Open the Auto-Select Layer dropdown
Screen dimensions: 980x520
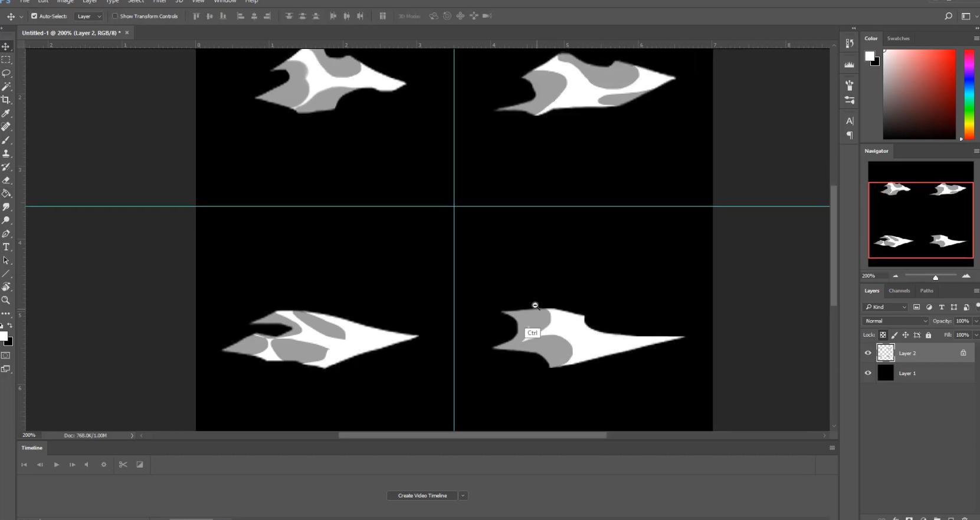[89, 16]
